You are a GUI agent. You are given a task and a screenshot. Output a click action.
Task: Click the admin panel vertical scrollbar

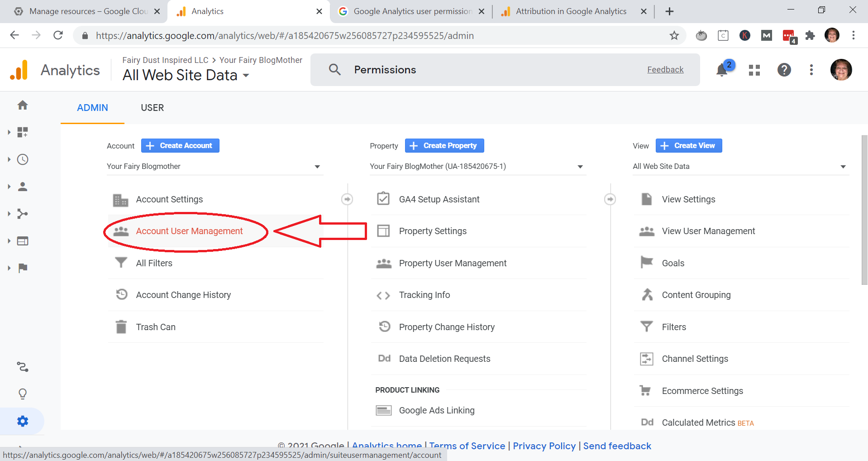click(x=864, y=209)
